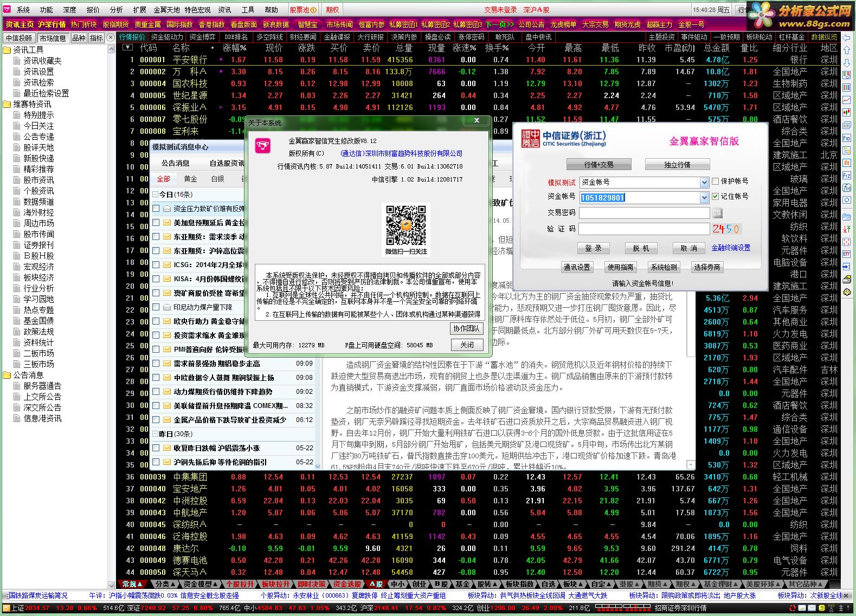Click the WeChat QR code image
Image resolution: width=856 pixels, height=616 pixels.
pos(406,225)
